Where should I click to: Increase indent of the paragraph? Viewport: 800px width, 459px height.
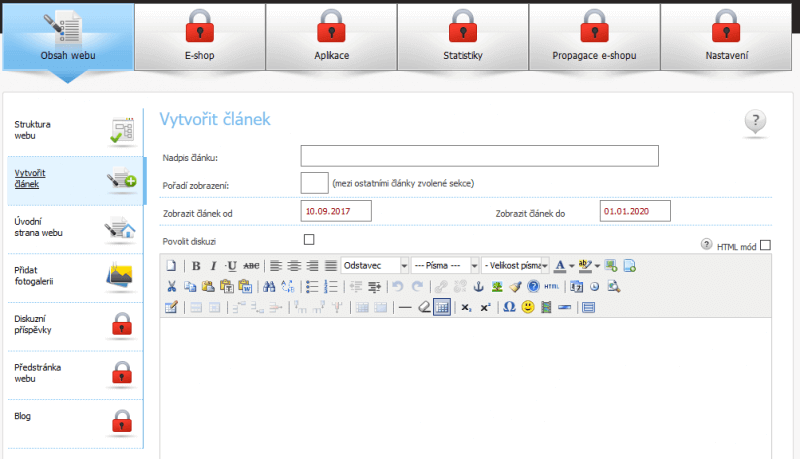374,287
